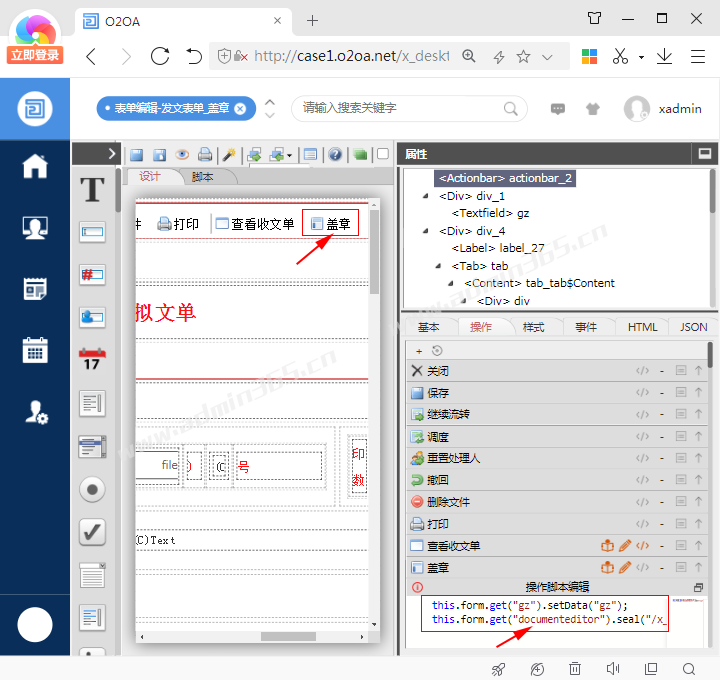The height and width of the screenshot is (680, 720).
Task: Click the 查看收文单 button on form actionbar
Action: tap(255, 224)
